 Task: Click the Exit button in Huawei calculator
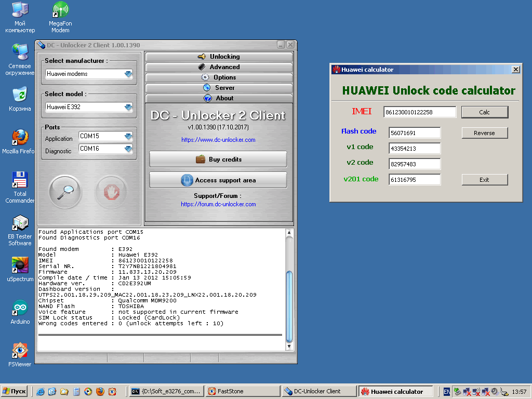pos(485,180)
